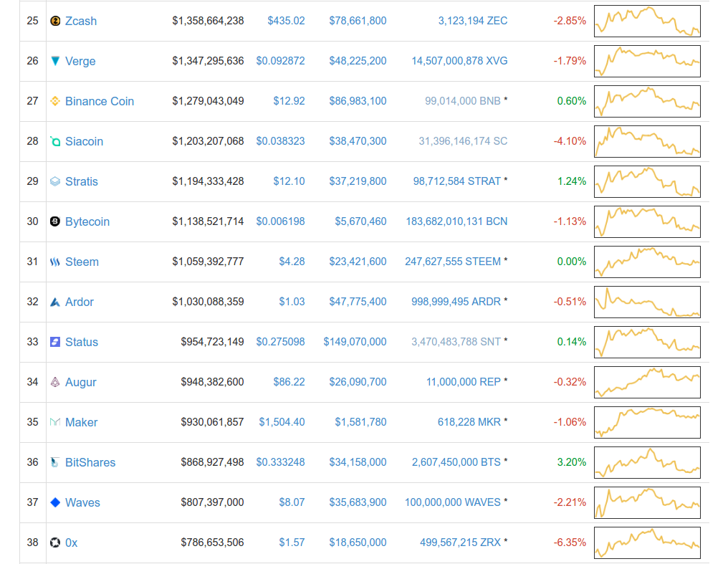728x564 pixels.
Task: Open the Stratis coin page link
Action: pos(81,181)
